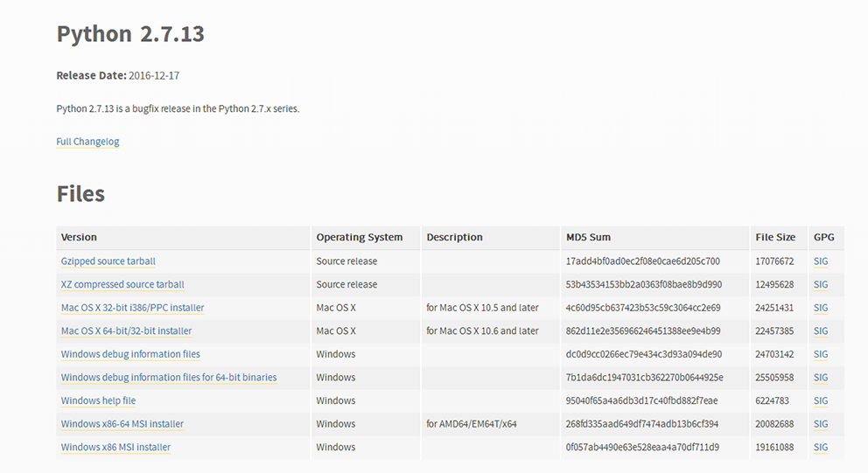868x473 pixels.
Task: Select 'for AMD64/EM64T/x64' description
Action: 471,424
